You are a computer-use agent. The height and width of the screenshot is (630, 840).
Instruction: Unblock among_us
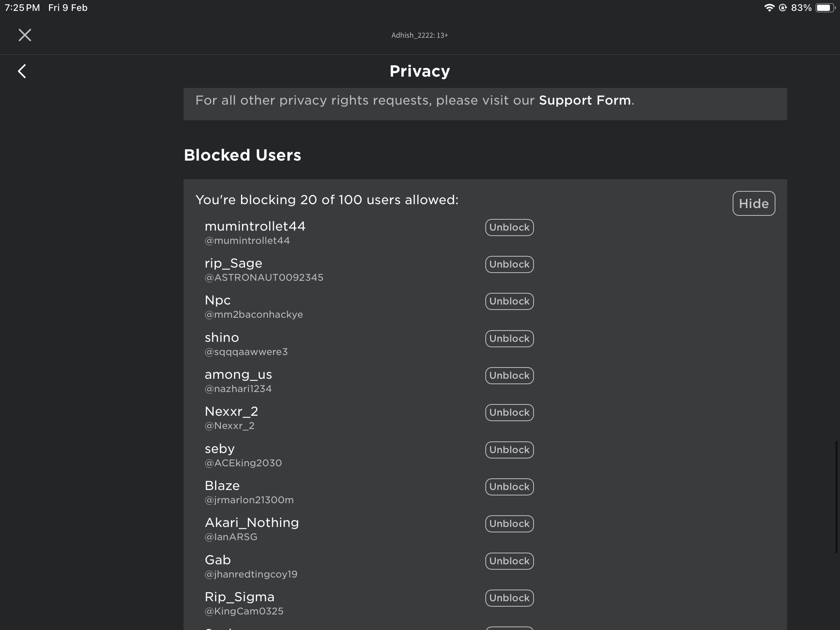(x=509, y=376)
